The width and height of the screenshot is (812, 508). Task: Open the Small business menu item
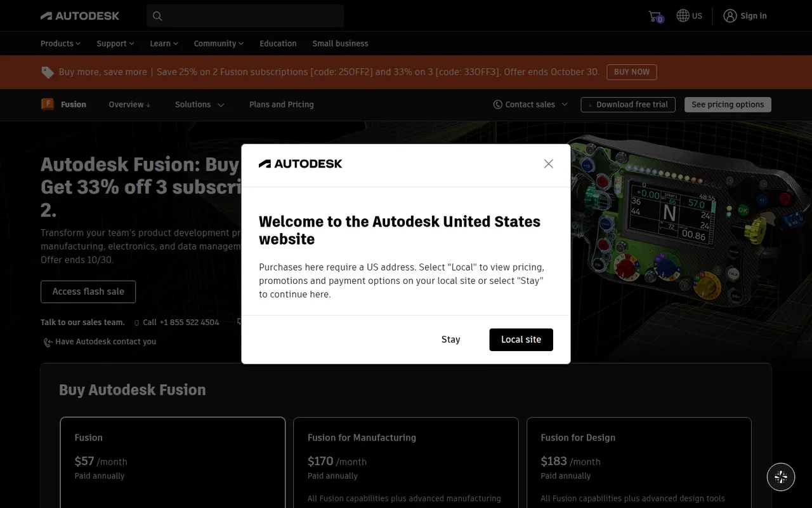coord(340,43)
